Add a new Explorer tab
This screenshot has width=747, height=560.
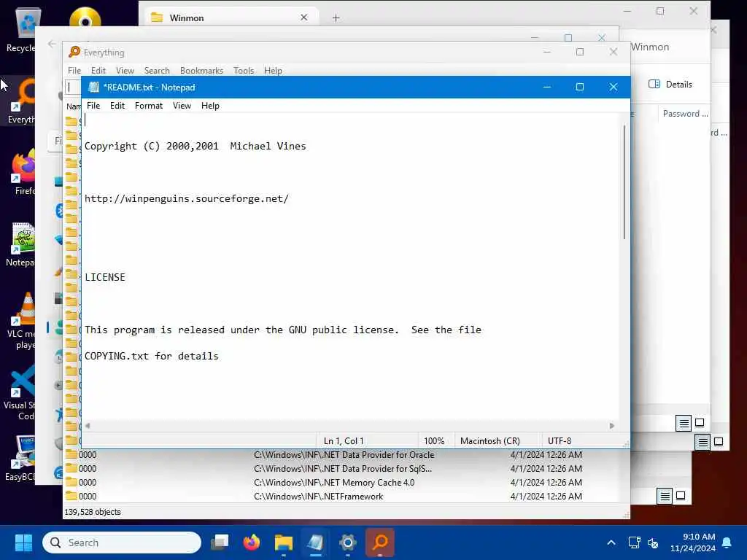[x=336, y=18]
